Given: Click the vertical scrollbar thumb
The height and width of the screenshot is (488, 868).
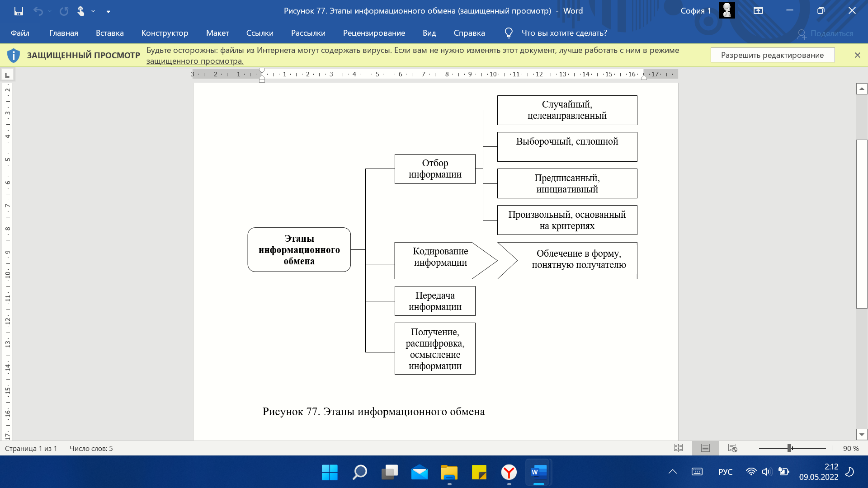Looking at the screenshot, I should coord(862,224).
